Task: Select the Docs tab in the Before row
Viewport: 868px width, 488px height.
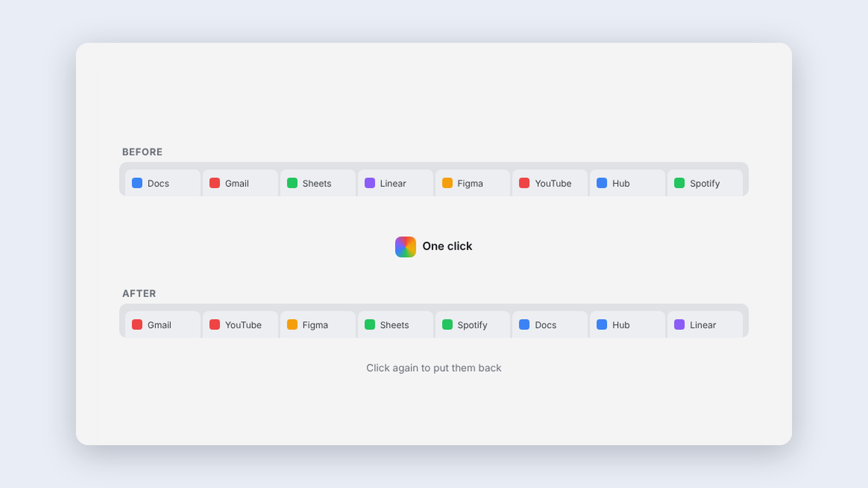Action: click(163, 183)
